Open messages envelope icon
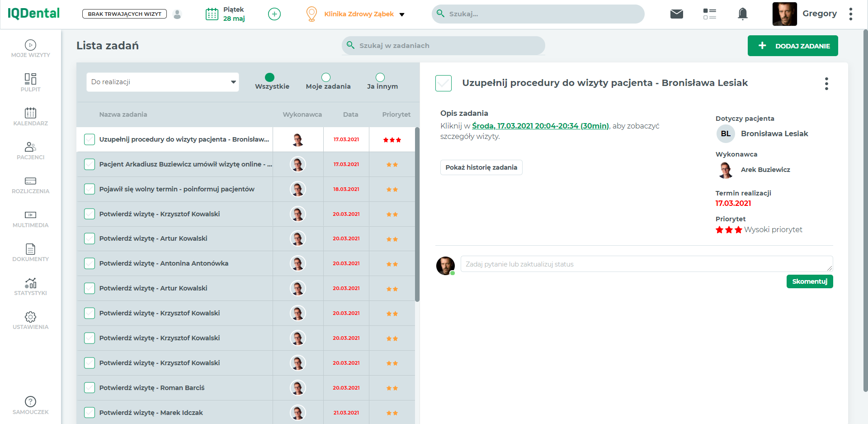This screenshot has height=424, width=868. [677, 14]
